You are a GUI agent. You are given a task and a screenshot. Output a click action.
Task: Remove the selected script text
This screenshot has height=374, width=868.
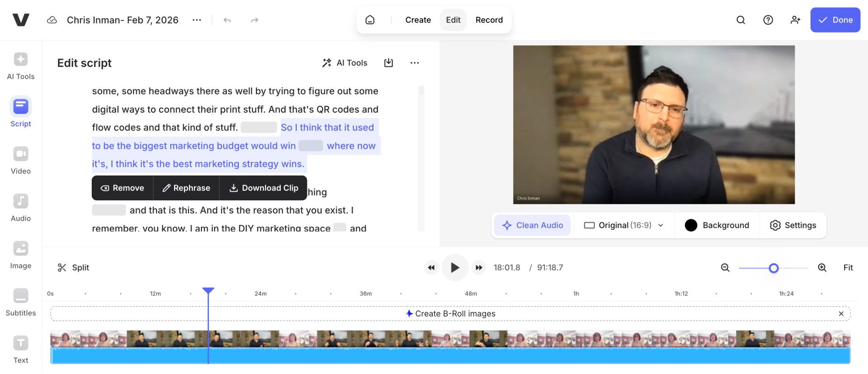[x=123, y=188]
